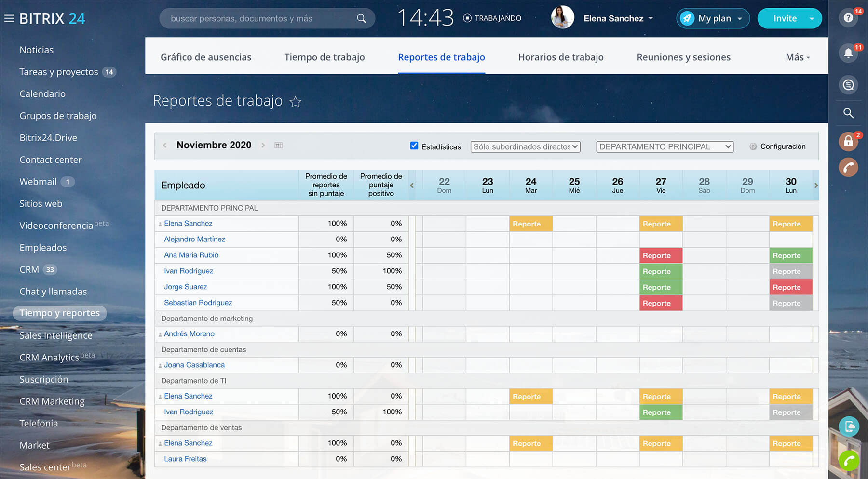Viewport: 868px width, 479px height.
Task: Expand the Más tab menu
Action: click(x=797, y=57)
